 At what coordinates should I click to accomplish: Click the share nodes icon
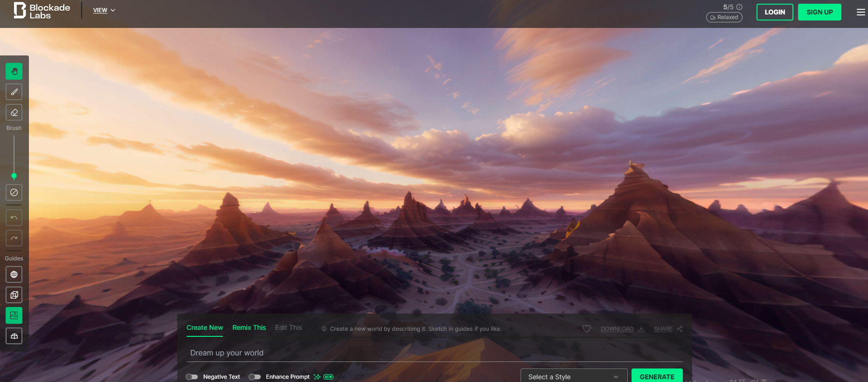[680, 329]
